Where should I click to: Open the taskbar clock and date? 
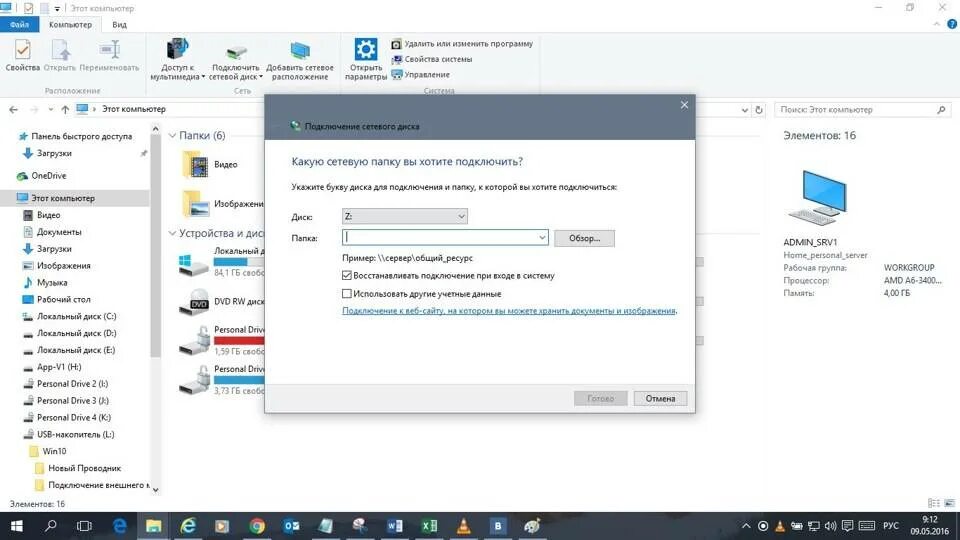pyautogui.click(x=929, y=526)
